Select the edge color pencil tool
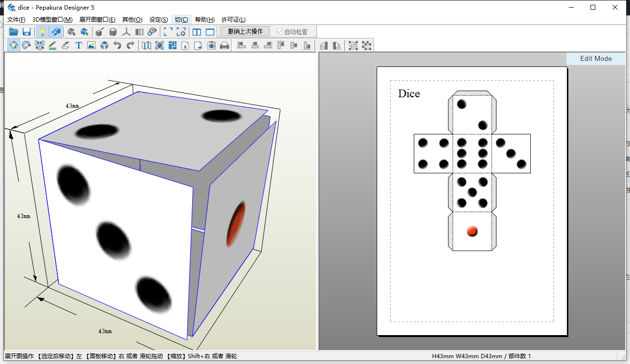 [52, 45]
